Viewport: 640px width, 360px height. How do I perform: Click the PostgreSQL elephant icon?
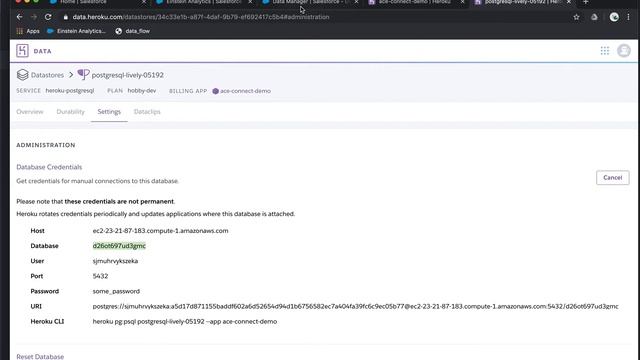pyautogui.click(x=83, y=74)
